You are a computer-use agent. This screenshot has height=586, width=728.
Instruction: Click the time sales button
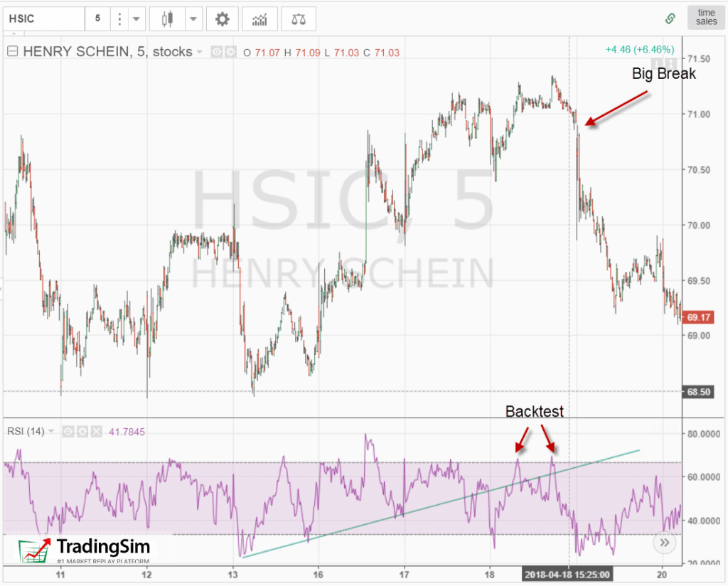click(705, 17)
